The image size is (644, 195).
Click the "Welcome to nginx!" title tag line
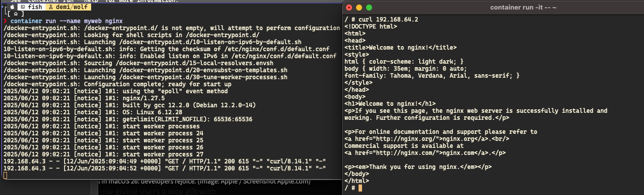click(401, 48)
